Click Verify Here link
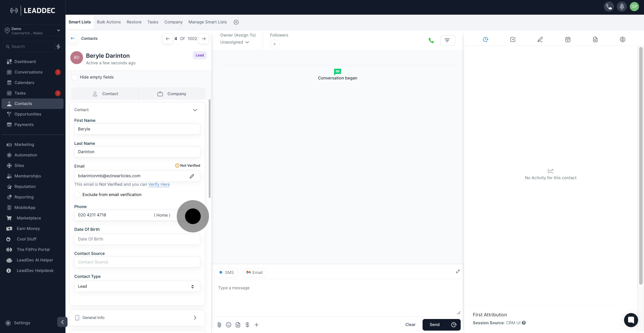Viewport: 644px width, 333px height. click(159, 184)
